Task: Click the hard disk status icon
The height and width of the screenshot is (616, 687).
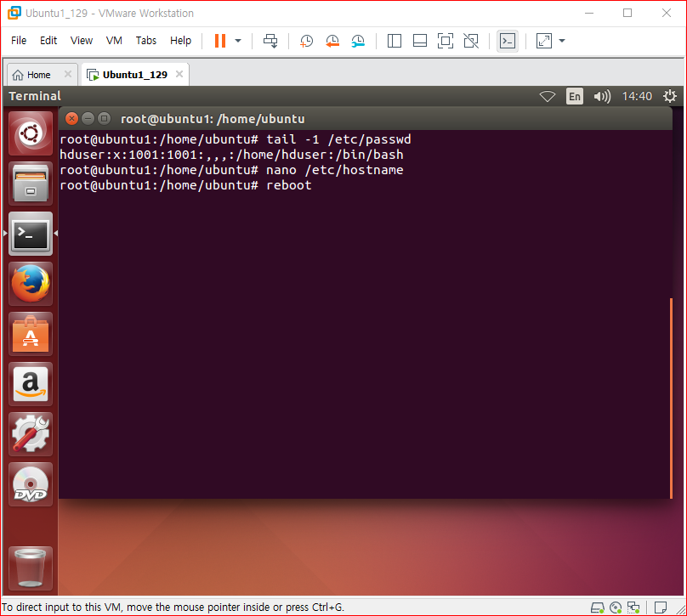Action: pos(597,608)
